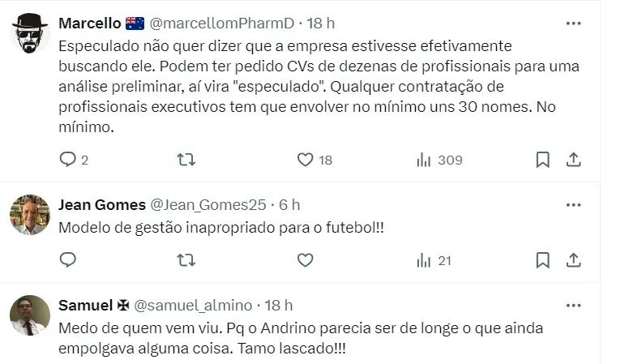The width and height of the screenshot is (629, 364).
Task: Open more options on Samuel's tweet
Action: tap(573, 305)
